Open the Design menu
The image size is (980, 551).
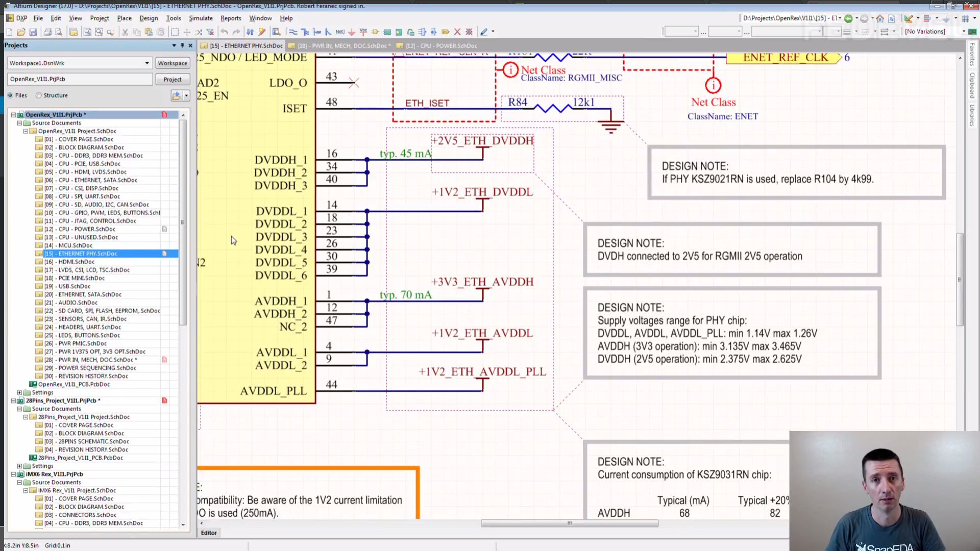point(149,18)
